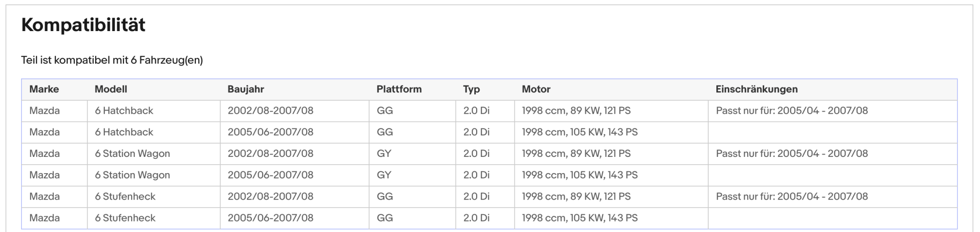The image size is (980, 232).
Task: Click Baujahr 2002/08-2007/08 of the Hatchback row
Action: pos(270,110)
